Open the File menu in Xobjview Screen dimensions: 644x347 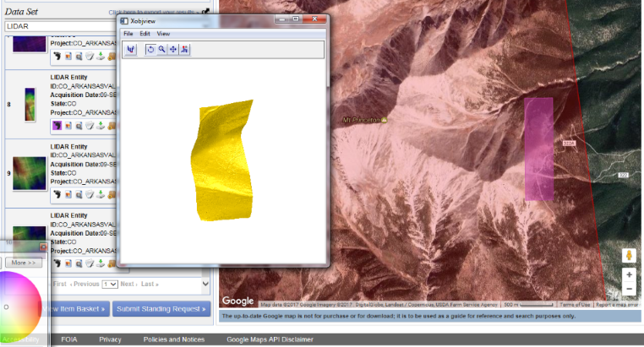point(128,33)
